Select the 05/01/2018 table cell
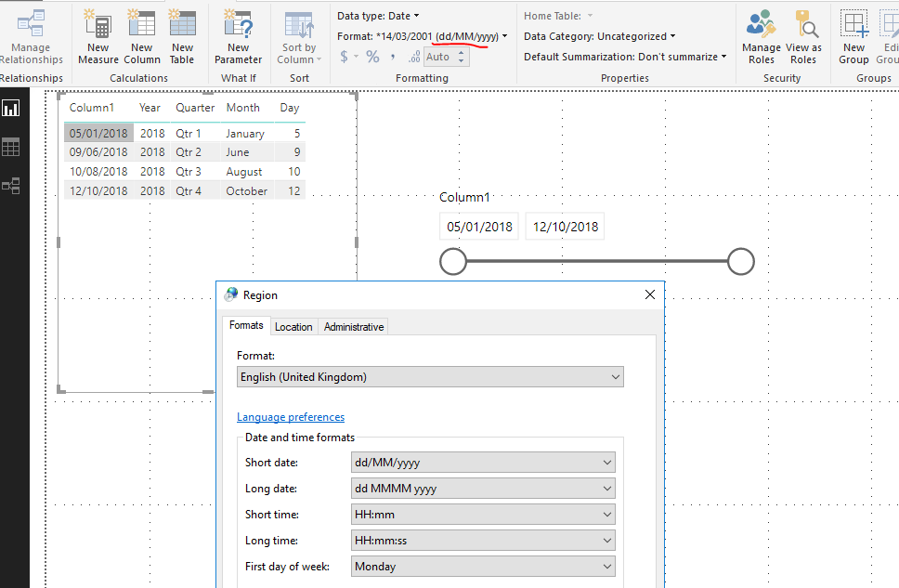This screenshot has height=588, width=899. pyautogui.click(x=98, y=133)
